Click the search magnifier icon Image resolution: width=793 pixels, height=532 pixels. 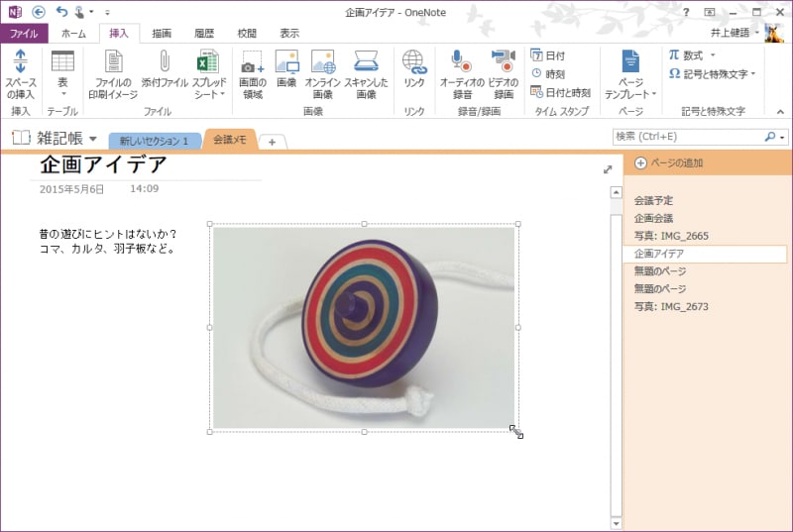[770, 137]
